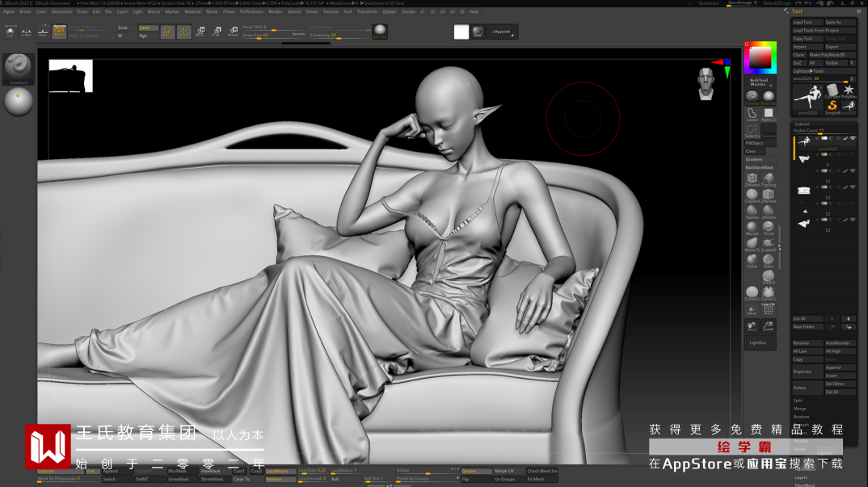Select the Pinch brush
The height and width of the screenshot is (487, 868).
769,228
